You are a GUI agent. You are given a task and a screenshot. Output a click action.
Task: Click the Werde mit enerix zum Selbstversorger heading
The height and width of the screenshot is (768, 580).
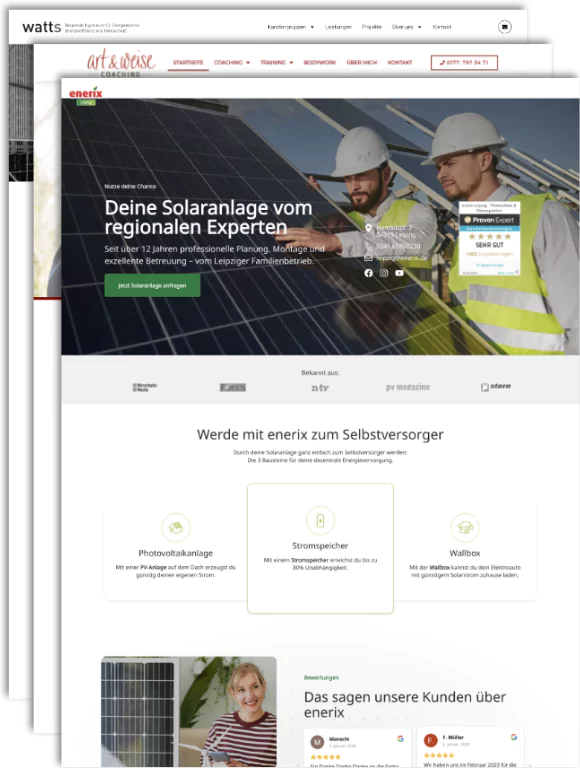point(320,434)
